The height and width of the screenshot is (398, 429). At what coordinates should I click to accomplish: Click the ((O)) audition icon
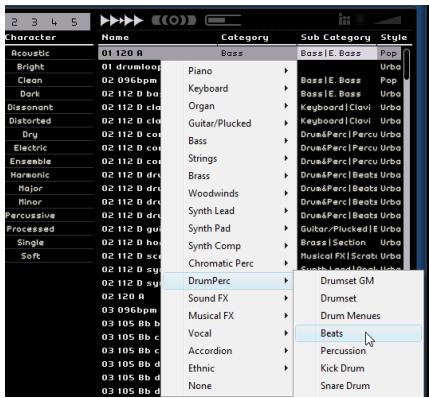tap(174, 20)
